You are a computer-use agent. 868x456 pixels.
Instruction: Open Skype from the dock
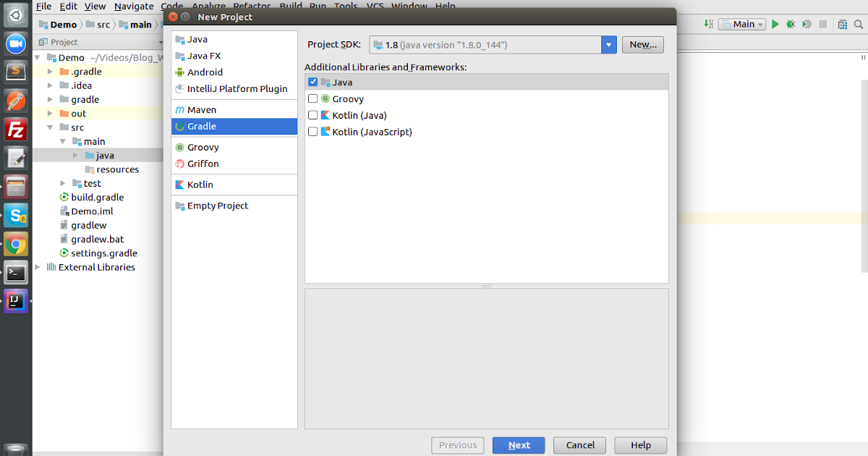click(16, 215)
